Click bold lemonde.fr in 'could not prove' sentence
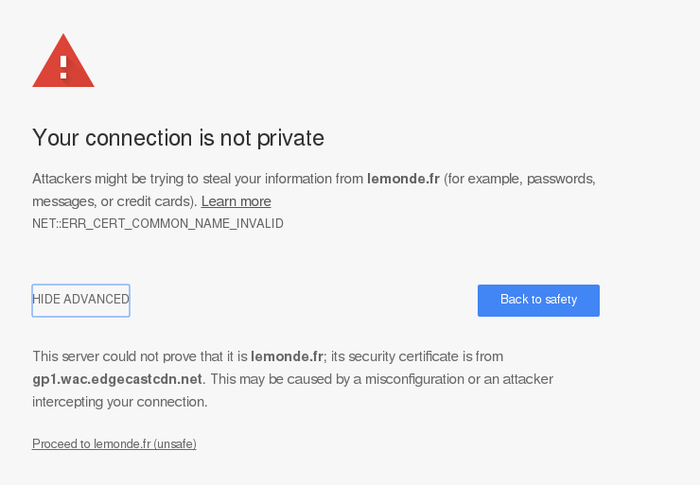 point(287,356)
